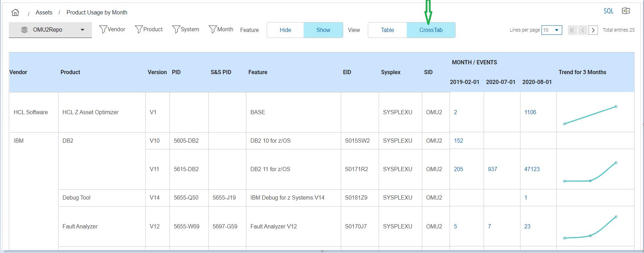Image resolution: width=644 pixels, height=253 pixels.
Task: Open the Month filter
Action: point(221,30)
